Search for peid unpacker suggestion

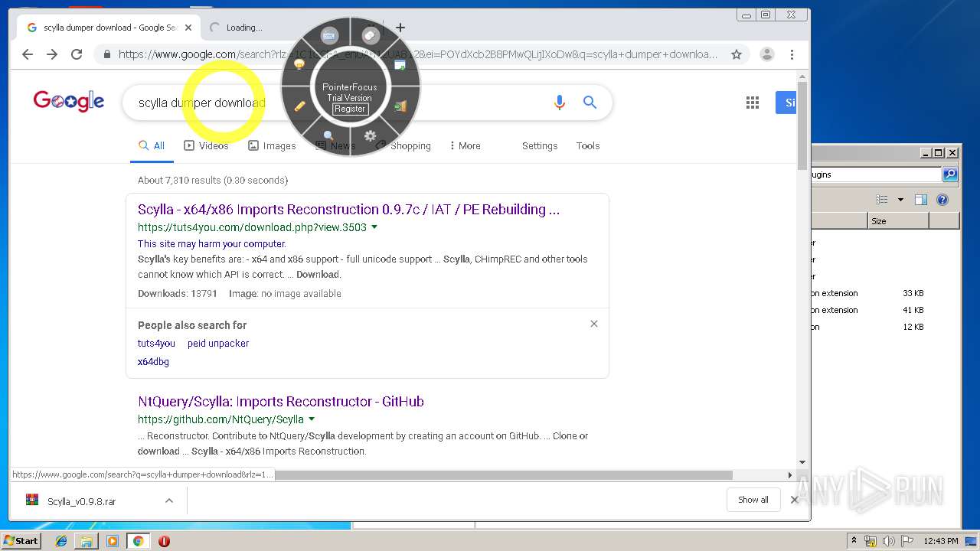pyautogui.click(x=218, y=343)
